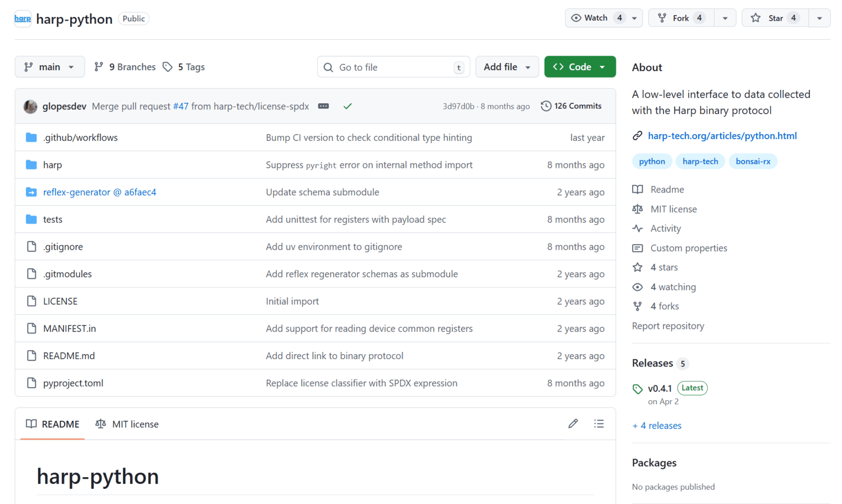The width and height of the screenshot is (842, 504).
Task: Open commit 'Bump CI version to check conditional type hinting'
Action: click(369, 138)
